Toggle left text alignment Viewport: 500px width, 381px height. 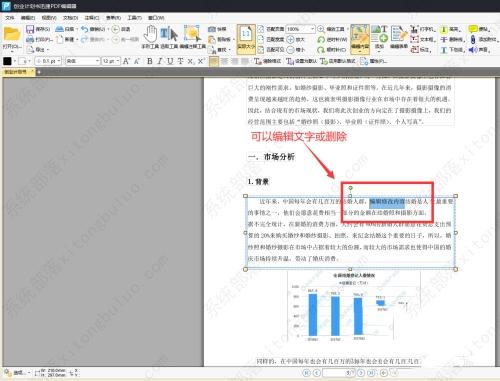(214, 61)
